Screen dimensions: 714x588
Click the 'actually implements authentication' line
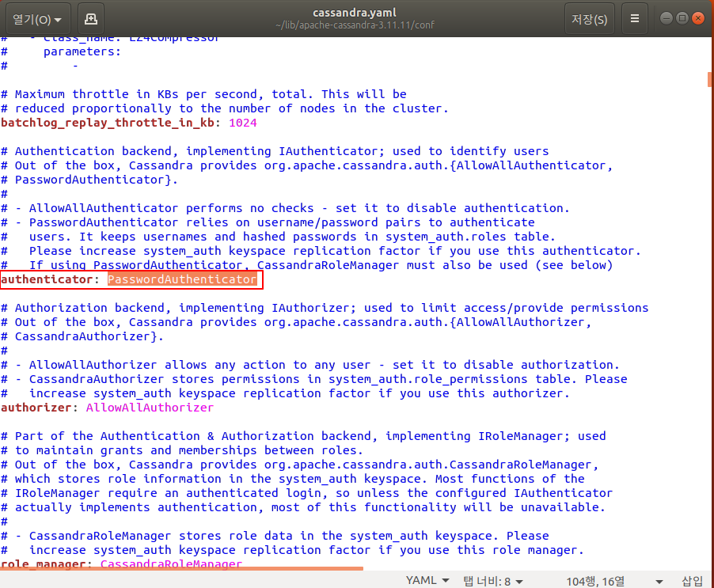click(303, 507)
